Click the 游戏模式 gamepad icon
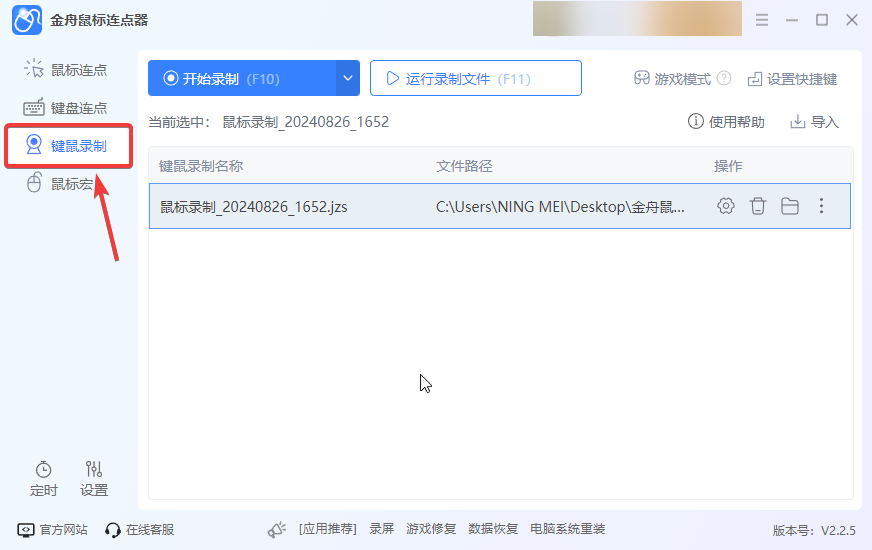Viewport: 872px width, 550px height. tap(641, 78)
